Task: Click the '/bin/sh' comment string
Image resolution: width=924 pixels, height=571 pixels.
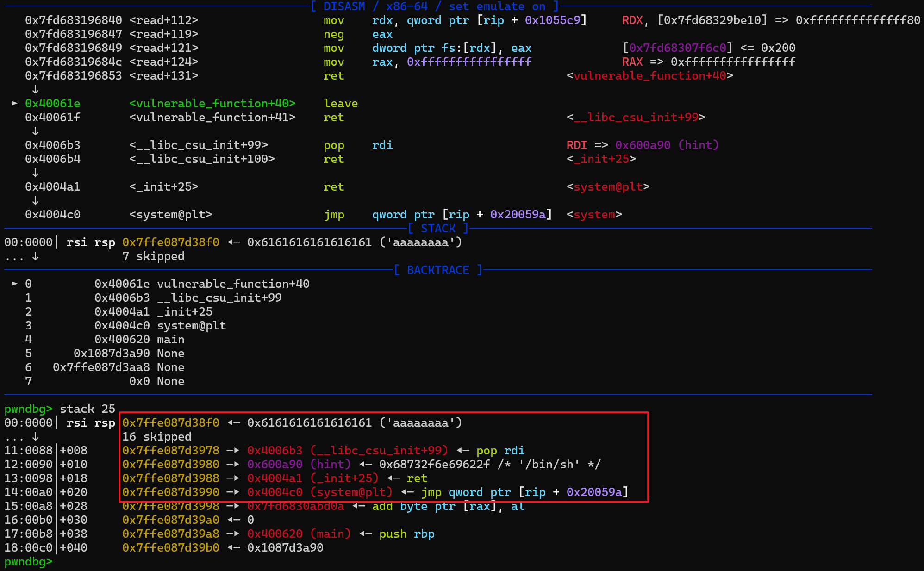Action: click(549, 464)
